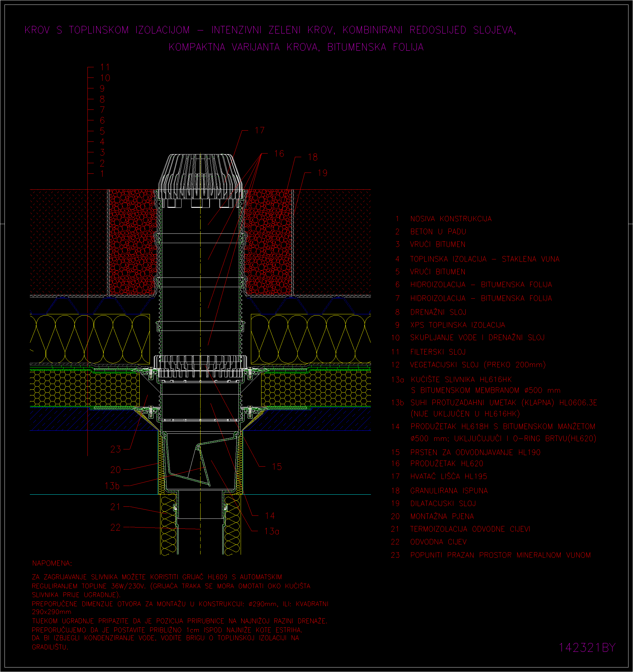Select the 'DILATACIJSKI SLOJ' legend entry
Viewport: 633px width, 672px height.
point(443,503)
